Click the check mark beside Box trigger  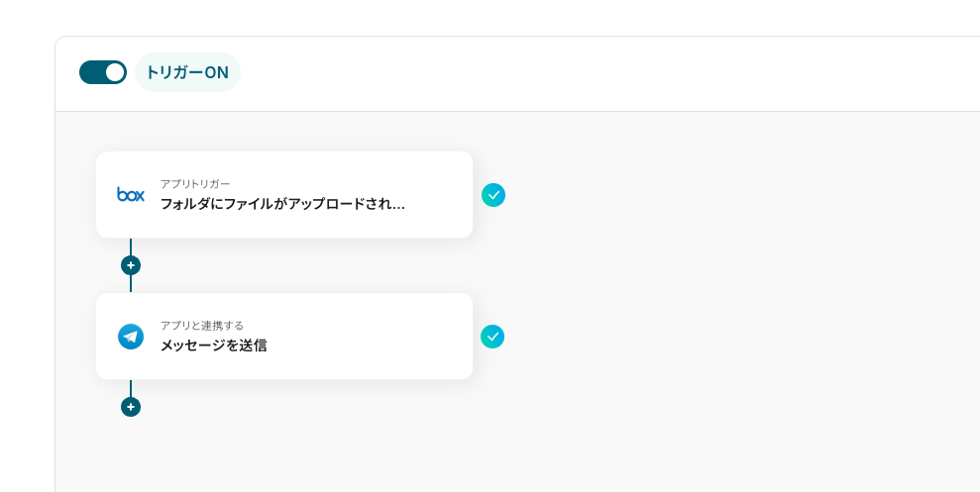[x=493, y=195]
